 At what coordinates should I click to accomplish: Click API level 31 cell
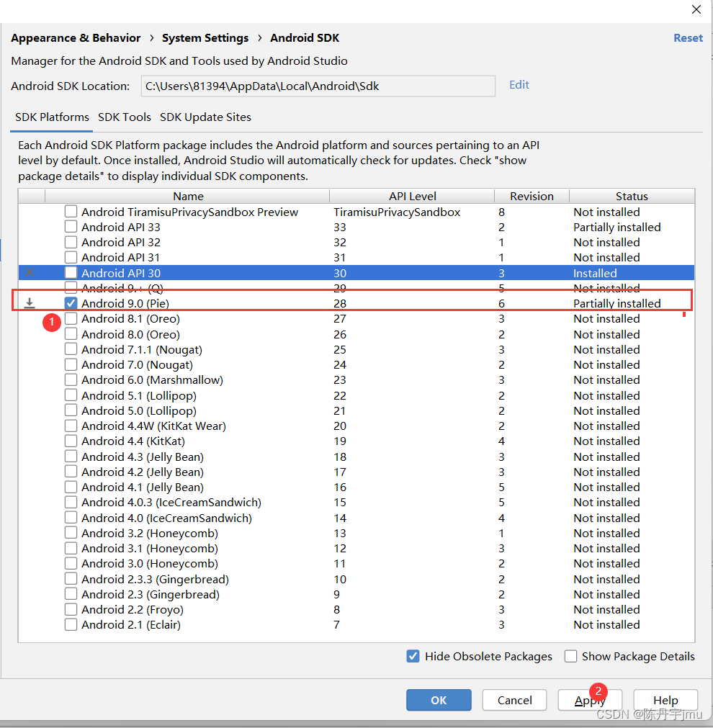339,257
